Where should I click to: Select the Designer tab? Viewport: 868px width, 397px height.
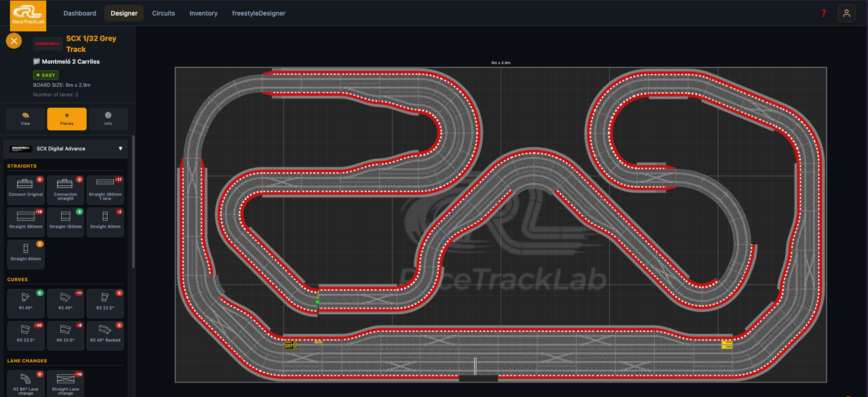pos(124,13)
